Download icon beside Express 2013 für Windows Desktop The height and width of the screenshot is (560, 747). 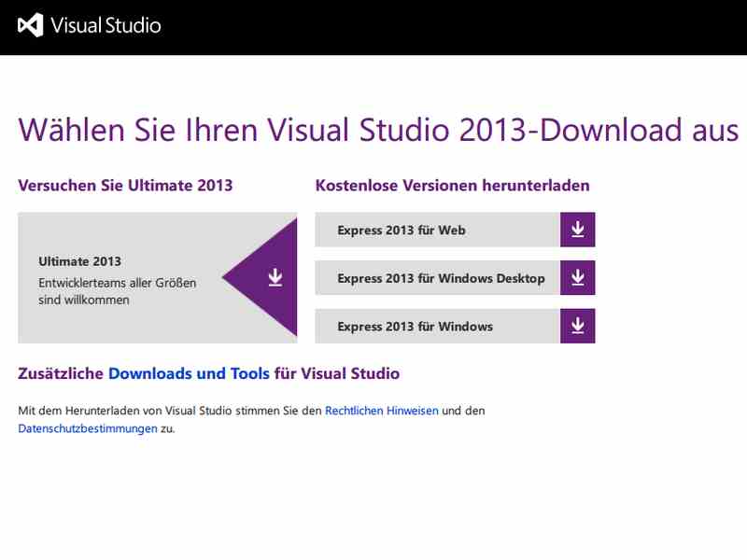pos(577,277)
